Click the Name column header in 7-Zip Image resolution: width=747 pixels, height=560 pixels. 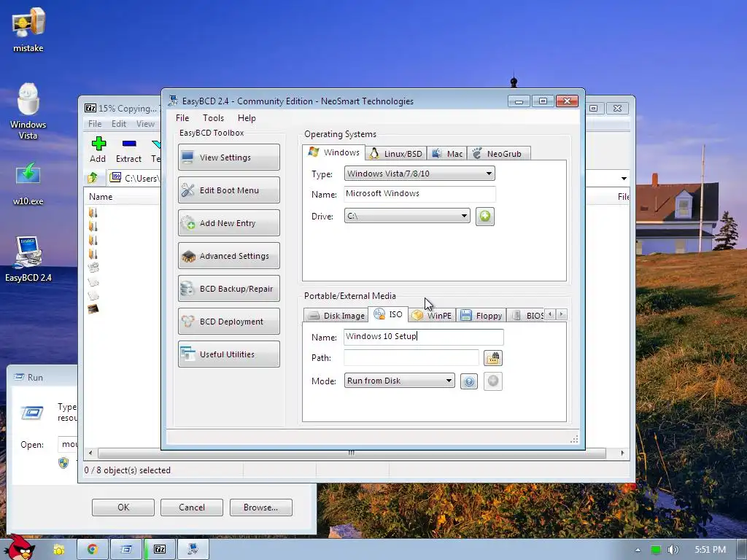[101, 197]
